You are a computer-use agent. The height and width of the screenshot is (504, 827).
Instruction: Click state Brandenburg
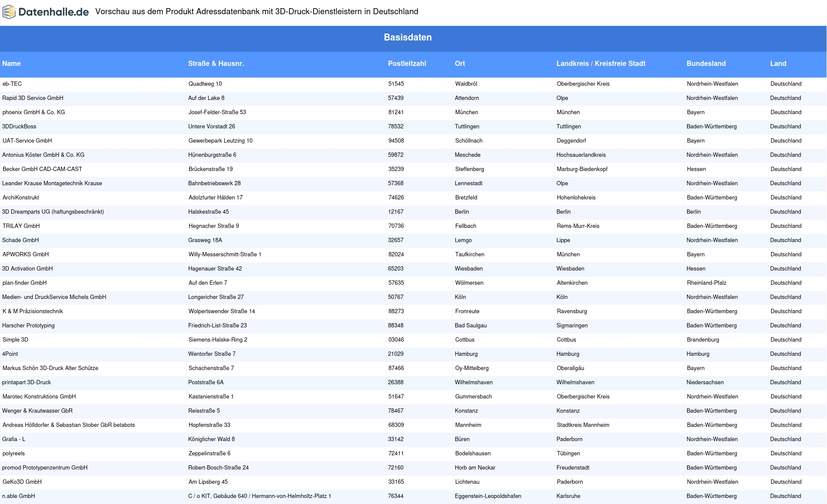click(x=703, y=340)
